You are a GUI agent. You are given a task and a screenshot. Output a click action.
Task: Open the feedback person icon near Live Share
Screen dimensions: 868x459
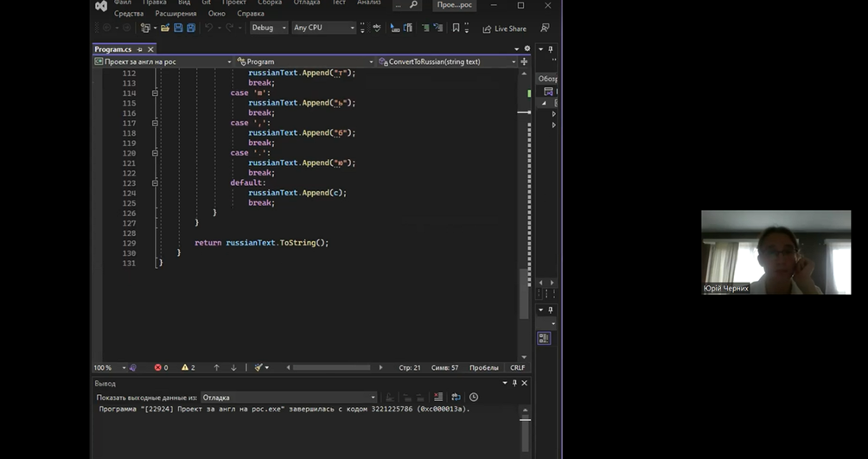coord(546,28)
